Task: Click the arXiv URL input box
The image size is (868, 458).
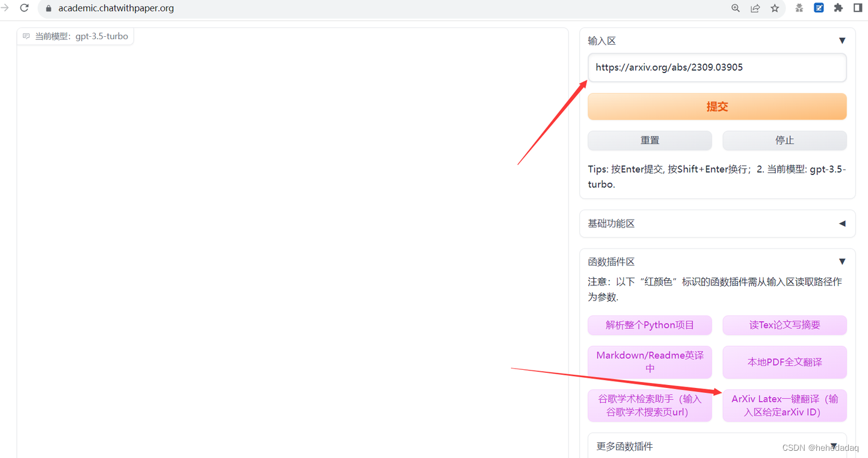Action: coord(717,68)
